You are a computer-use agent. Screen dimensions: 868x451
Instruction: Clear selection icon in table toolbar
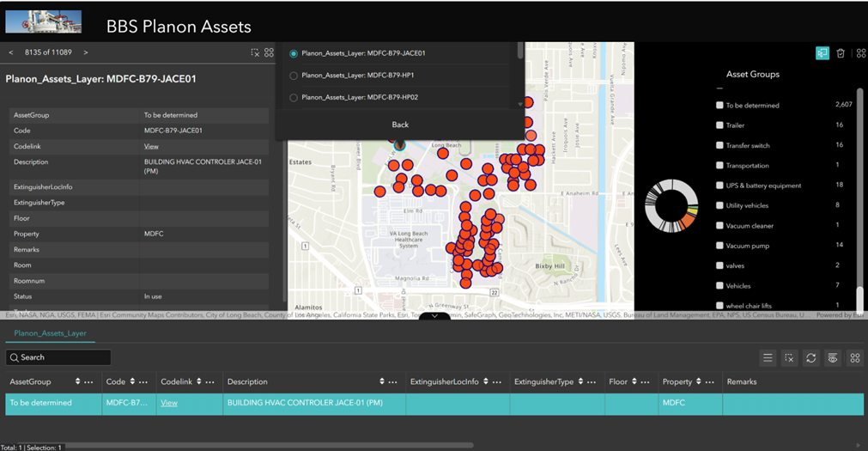tap(789, 358)
